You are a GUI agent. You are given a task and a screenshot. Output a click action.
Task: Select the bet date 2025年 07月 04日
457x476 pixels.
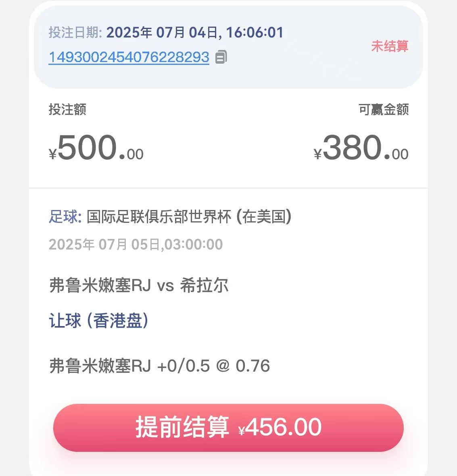coord(162,32)
